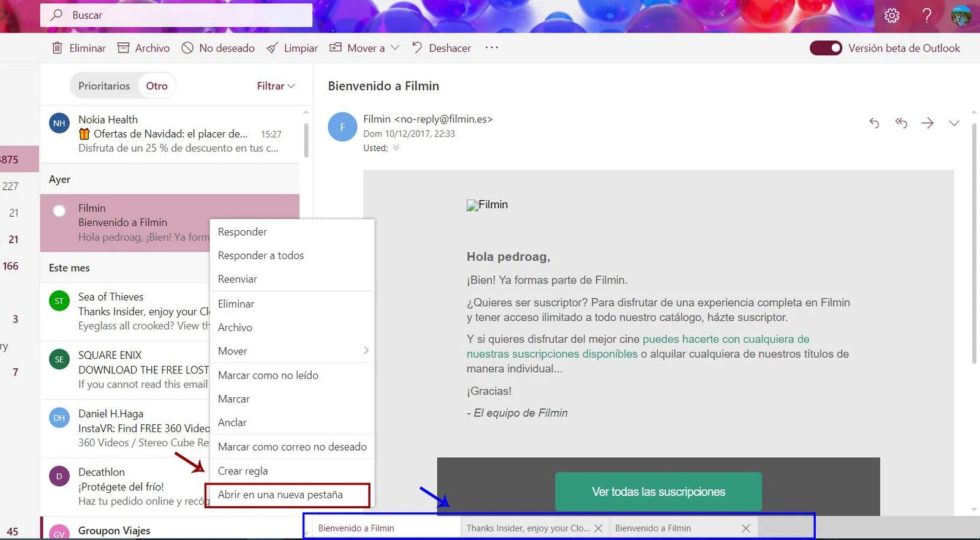Click the message list scrollbar
Screen dimensions: 980x540
[306, 140]
